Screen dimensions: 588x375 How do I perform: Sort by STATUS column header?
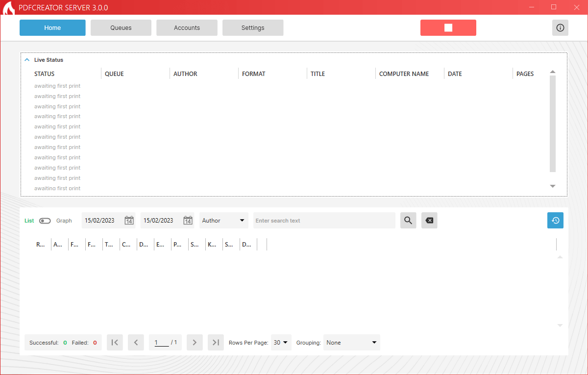(x=44, y=74)
